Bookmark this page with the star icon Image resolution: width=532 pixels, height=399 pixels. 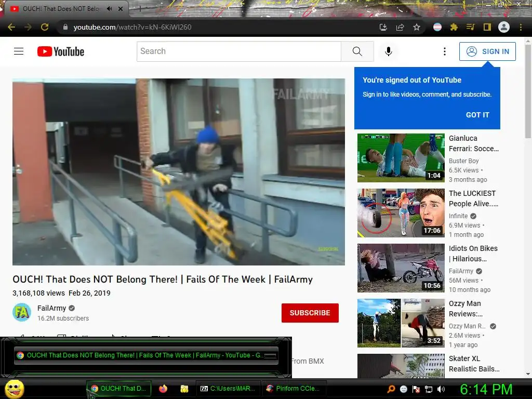pyautogui.click(x=417, y=27)
